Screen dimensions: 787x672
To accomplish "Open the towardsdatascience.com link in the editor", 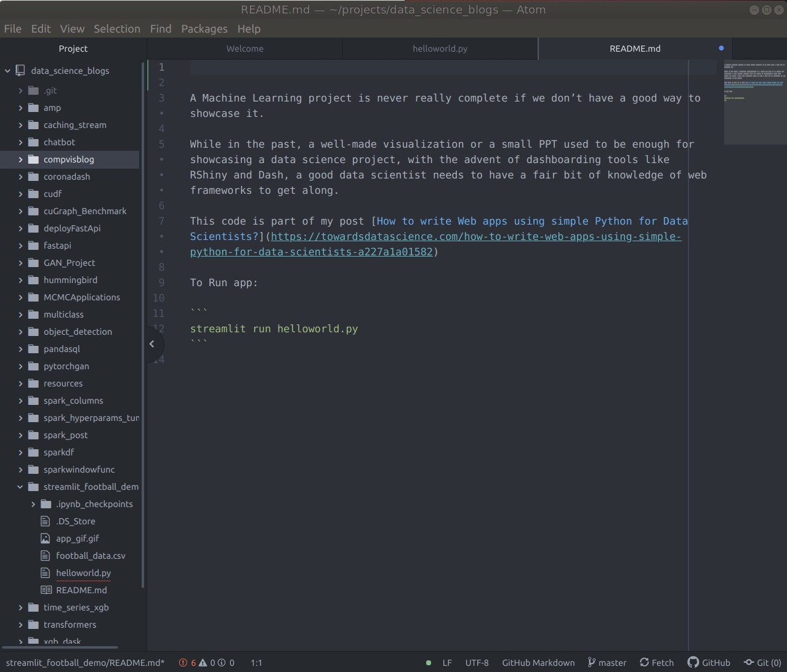I will click(435, 244).
